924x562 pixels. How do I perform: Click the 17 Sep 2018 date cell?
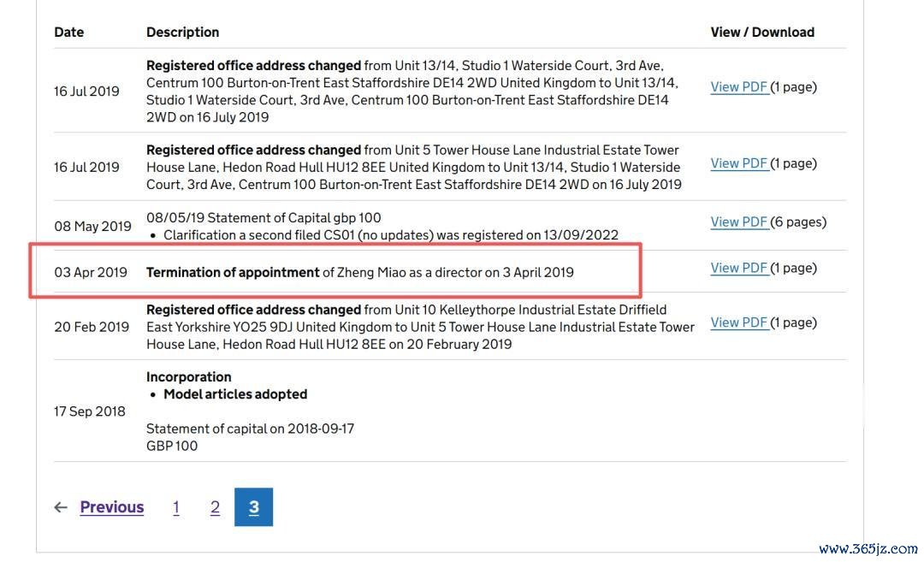coord(90,411)
